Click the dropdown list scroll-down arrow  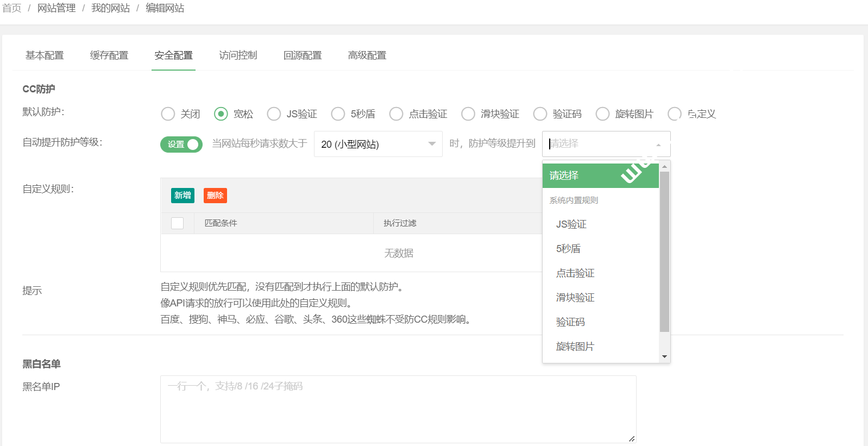664,357
